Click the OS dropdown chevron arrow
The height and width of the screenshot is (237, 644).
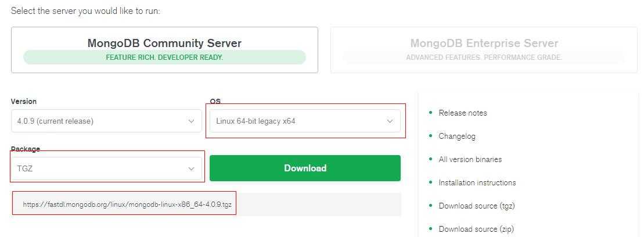tap(390, 121)
